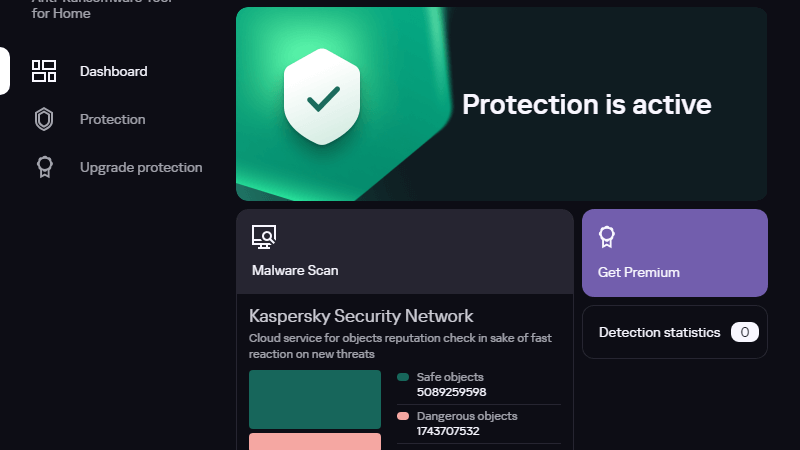The height and width of the screenshot is (450, 800).
Task: Go to the Protection section
Action: (112, 119)
